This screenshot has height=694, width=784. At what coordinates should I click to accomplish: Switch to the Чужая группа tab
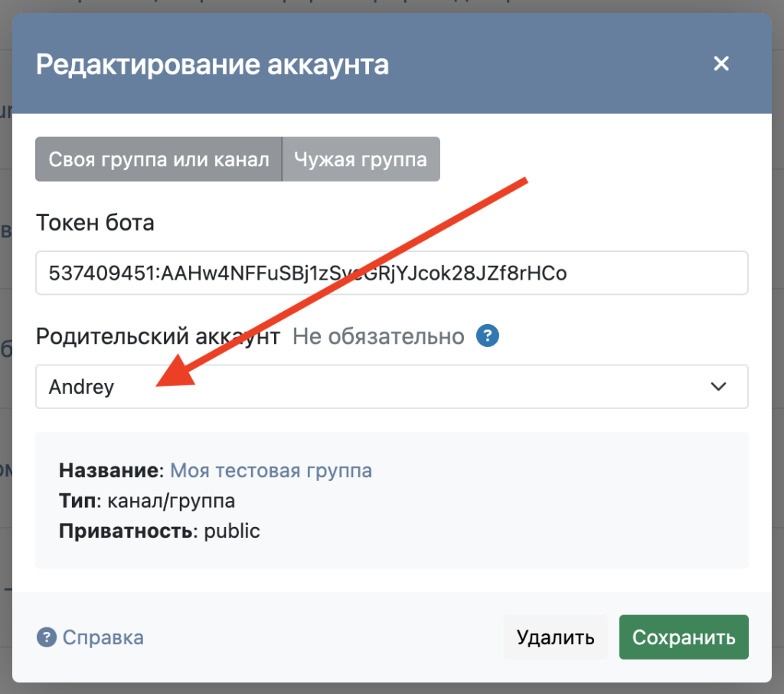361,159
